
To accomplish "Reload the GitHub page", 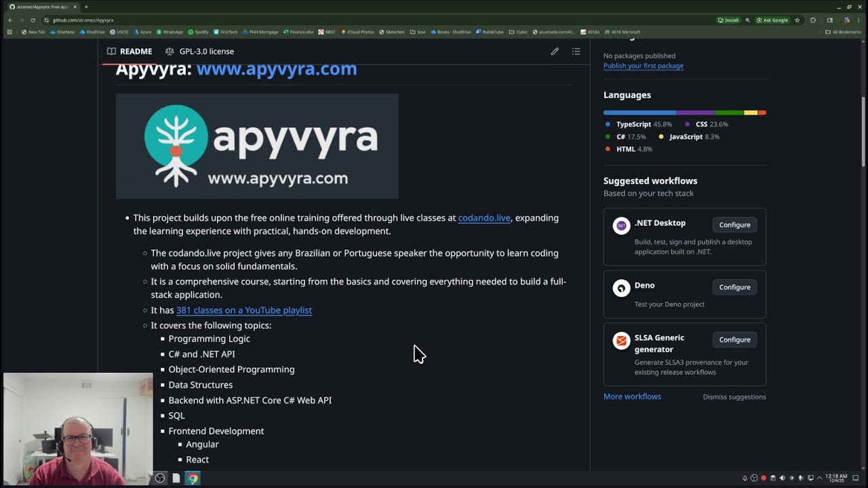I will [x=33, y=20].
